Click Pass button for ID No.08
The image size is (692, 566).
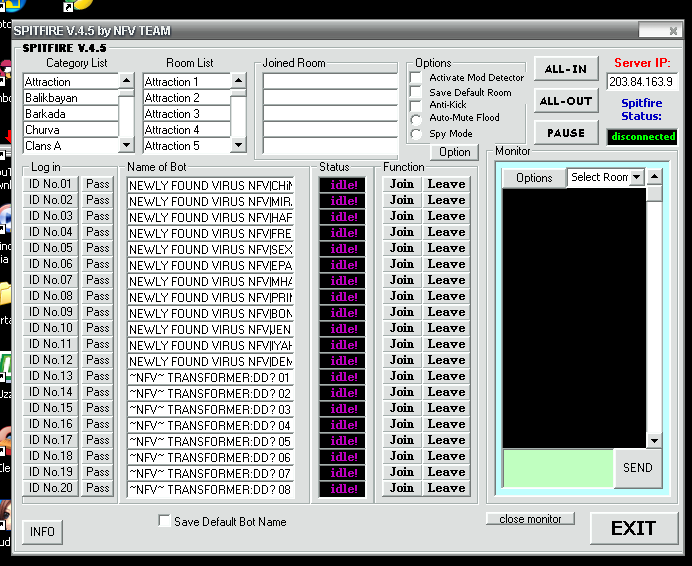[x=97, y=296]
